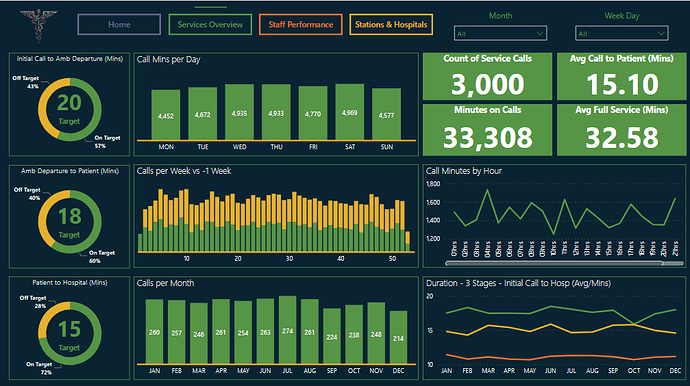Click the Calls per Week vs -1 Week title

[184, 171]
